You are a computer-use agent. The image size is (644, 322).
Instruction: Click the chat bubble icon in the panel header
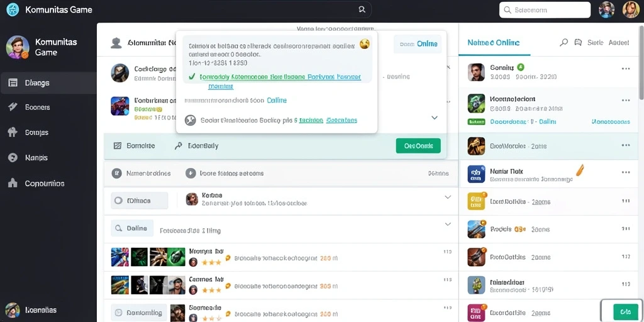coord(578,42)
